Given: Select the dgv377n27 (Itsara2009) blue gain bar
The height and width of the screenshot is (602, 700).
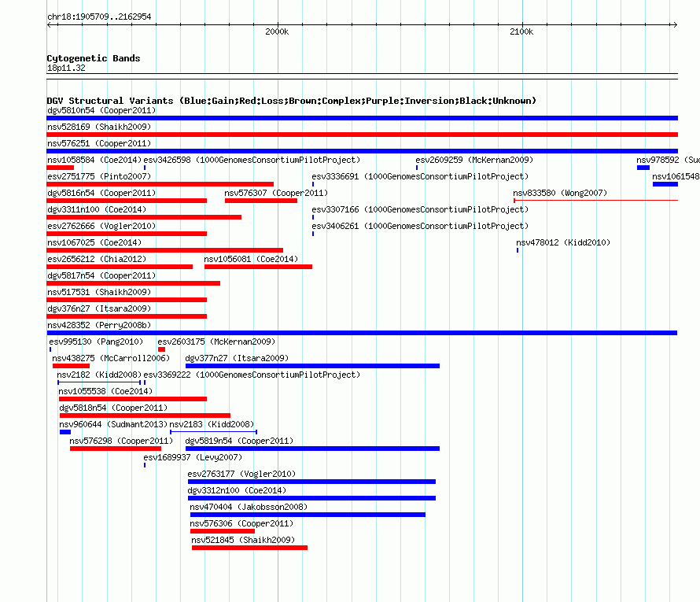Looking at the screenshot, I should click(x=312, y=366).
